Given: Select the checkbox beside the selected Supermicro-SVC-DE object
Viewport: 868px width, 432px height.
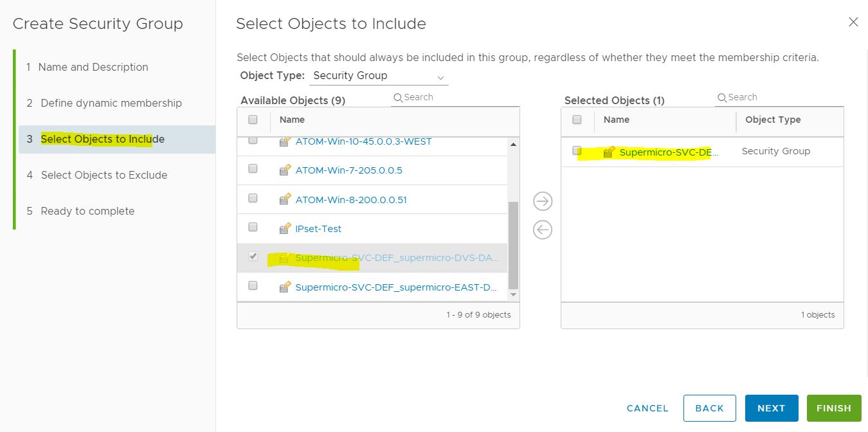Looking at the screenshot, I should pyautogui.click(x=577, y=151).
